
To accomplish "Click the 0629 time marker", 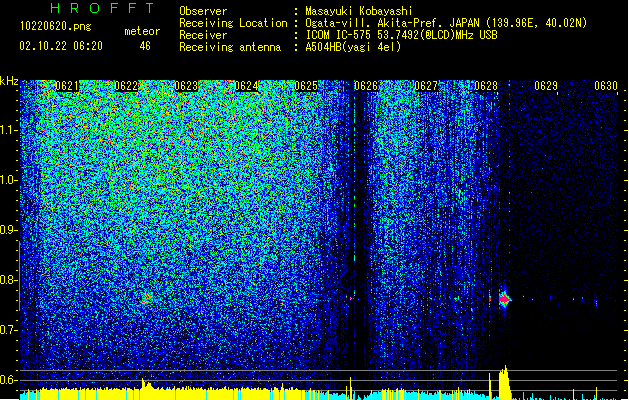I will click(x=546, y=86).
